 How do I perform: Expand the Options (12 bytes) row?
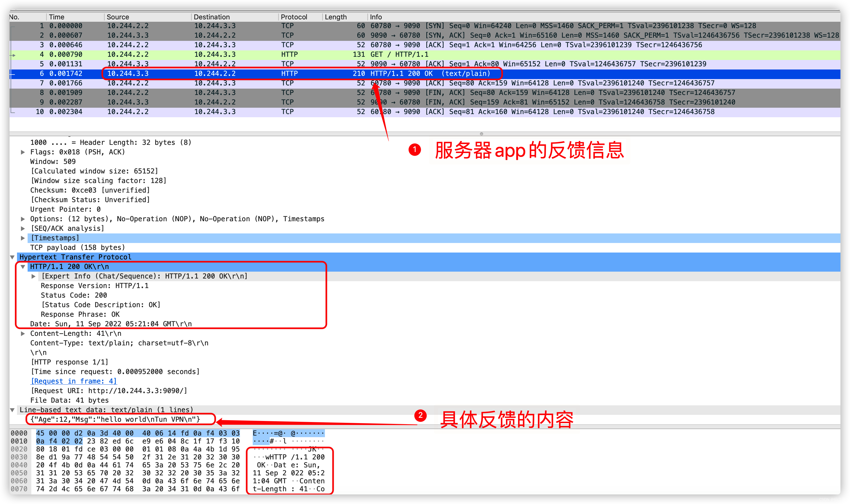(x=23, y=219)
